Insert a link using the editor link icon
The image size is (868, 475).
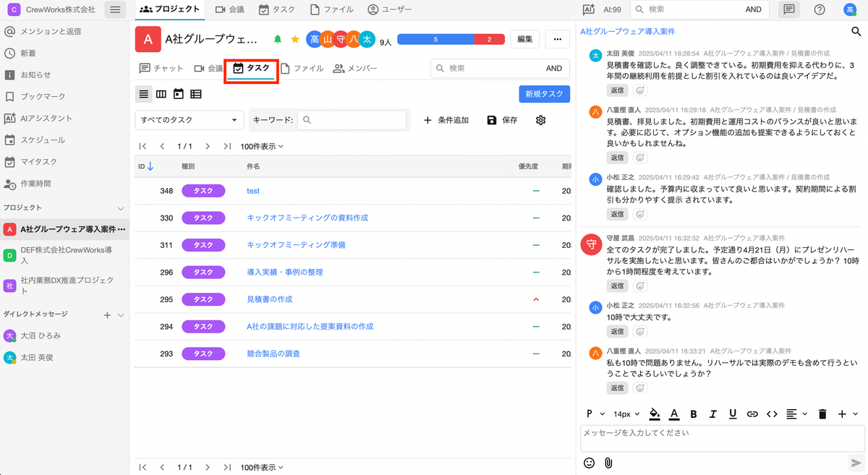(752, 414)
